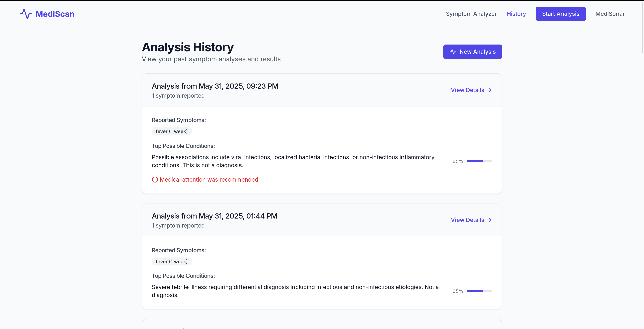Click 'Top Possible Conditions:' label in 01:44 PM card
The height and width of the screenshot is (329, 644).
[183, 276]
